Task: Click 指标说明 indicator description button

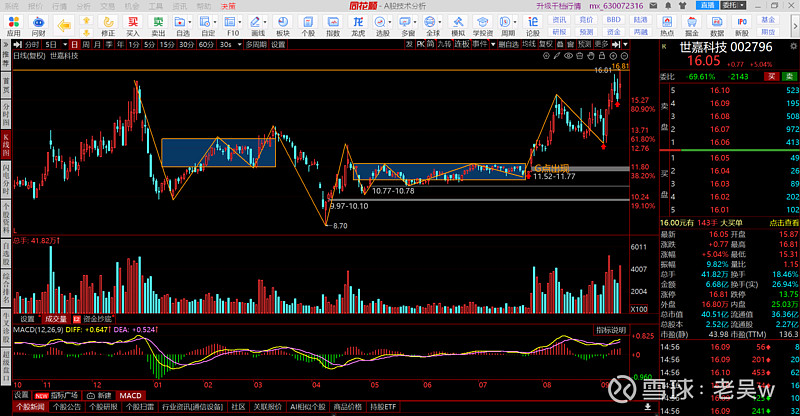Action: click(611, 330)
